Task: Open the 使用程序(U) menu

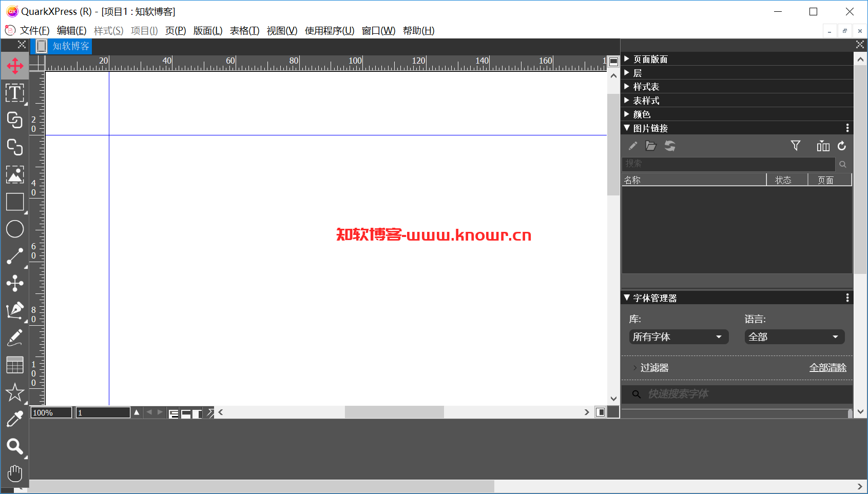Action: 330,31
